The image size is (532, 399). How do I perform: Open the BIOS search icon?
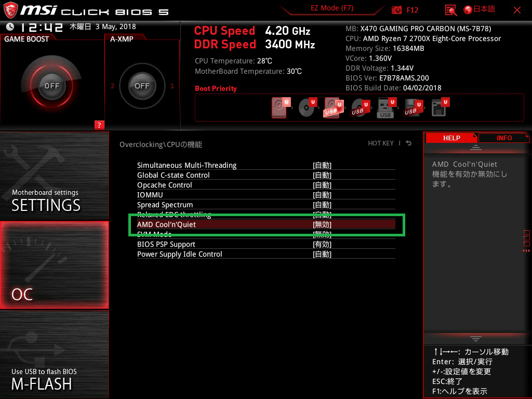[450, 10]
